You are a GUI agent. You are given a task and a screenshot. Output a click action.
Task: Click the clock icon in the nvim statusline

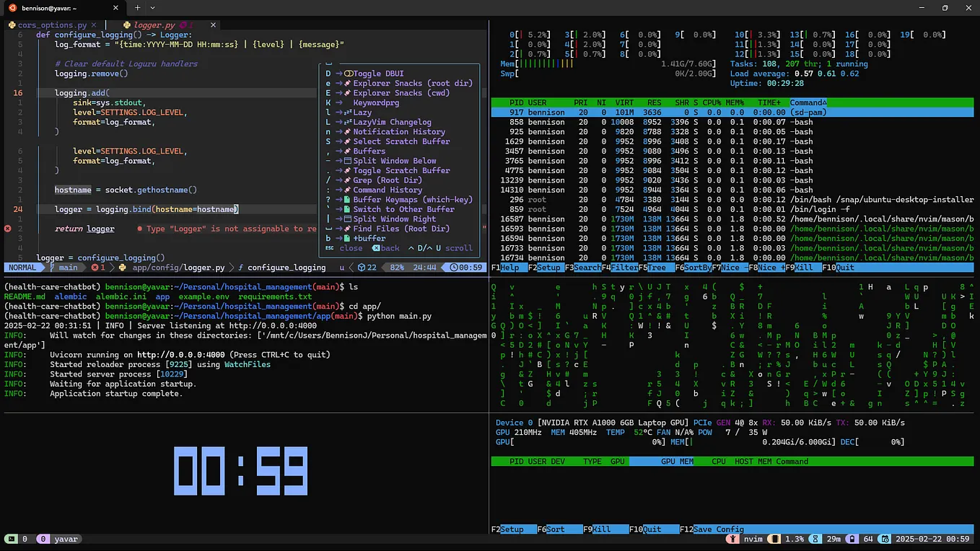coord(454,268)
